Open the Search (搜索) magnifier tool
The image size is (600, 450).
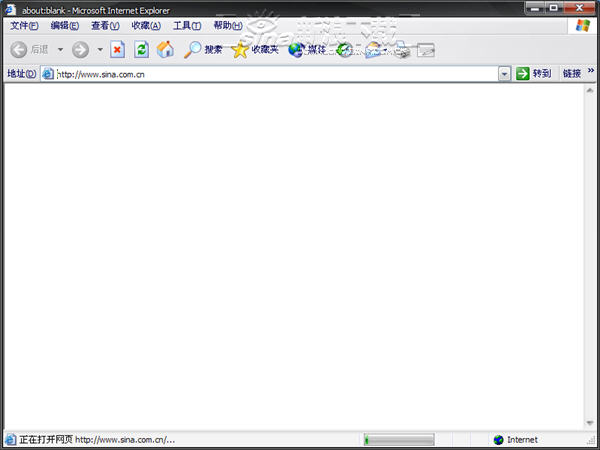pyautogui.click(x=203, y=49)
